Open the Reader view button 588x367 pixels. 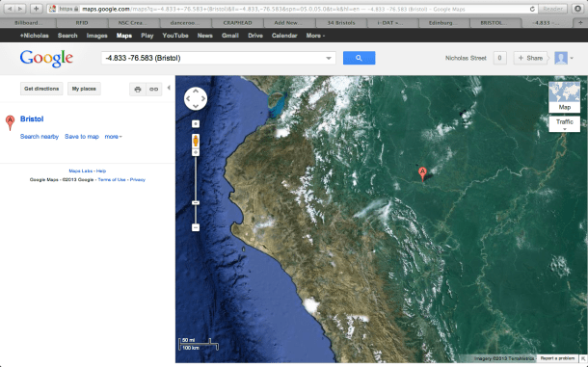(x=552, y=9)
